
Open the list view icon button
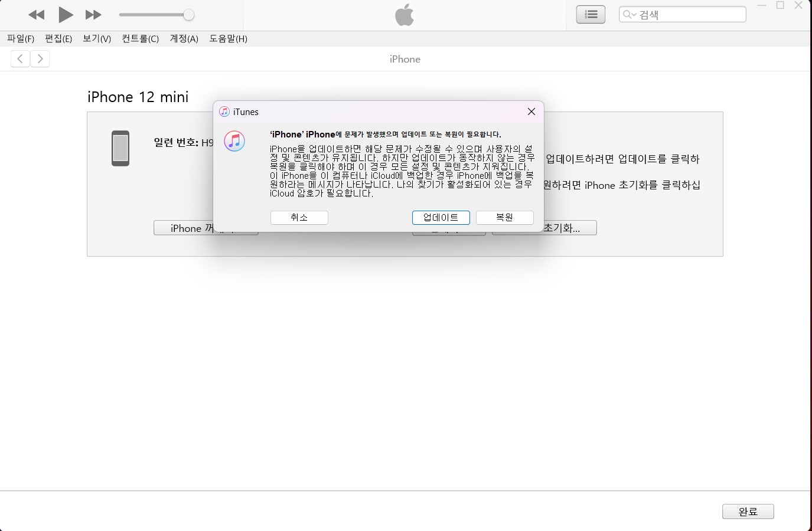point(591,15)
